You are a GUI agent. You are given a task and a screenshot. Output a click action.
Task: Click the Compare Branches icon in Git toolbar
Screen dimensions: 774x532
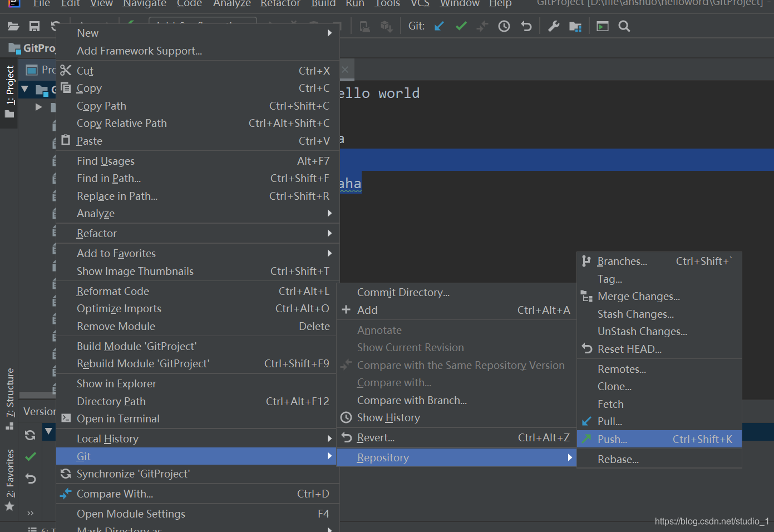[x=482, y=26]
